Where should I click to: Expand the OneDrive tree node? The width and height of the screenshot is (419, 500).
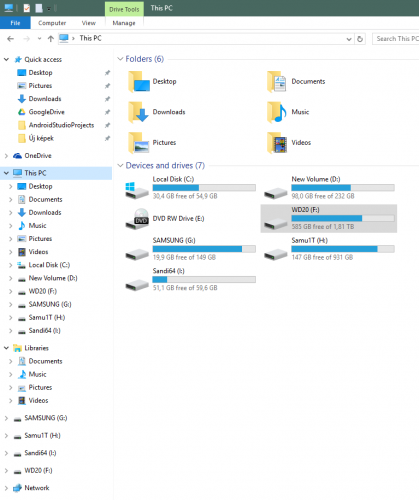click(x=6, y=156)
